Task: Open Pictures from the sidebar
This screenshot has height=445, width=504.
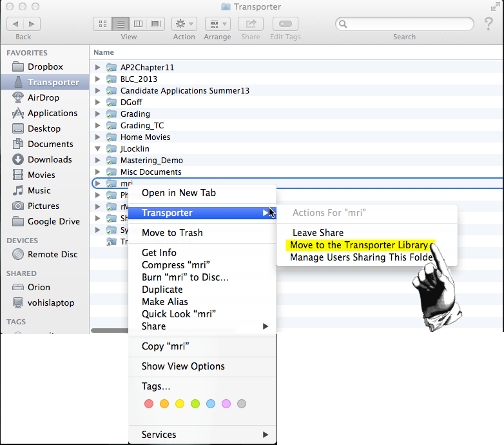Action: (x=45, y=206)
